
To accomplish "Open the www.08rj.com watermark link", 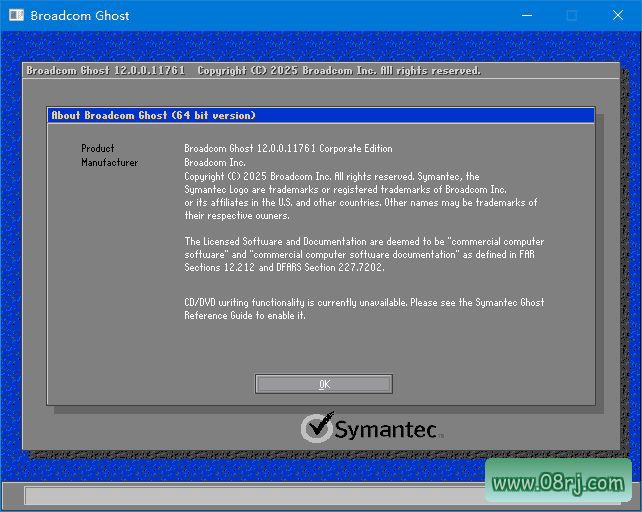I will coord(558,483).
